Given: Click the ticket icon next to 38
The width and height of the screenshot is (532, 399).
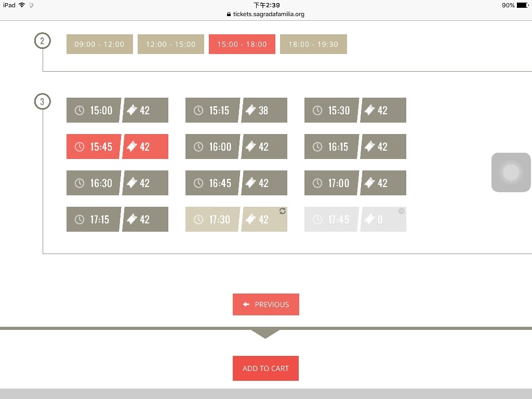Looking at the screenshot, I should pyautogui.click(x=250, y=110).
